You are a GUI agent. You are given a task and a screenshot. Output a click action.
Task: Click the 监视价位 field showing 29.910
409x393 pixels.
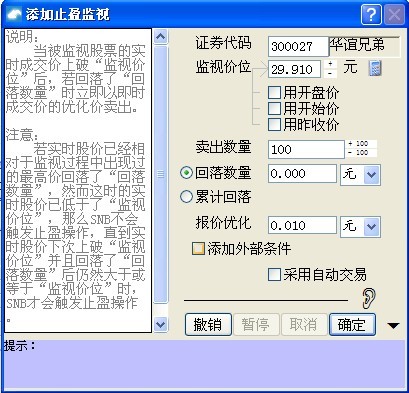294,69
